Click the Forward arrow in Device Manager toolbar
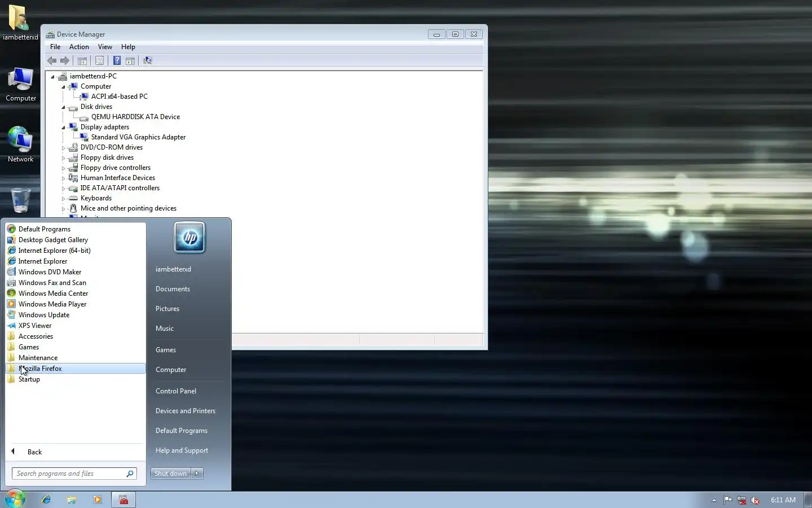 pyautogui.click(x=65, y=60)
